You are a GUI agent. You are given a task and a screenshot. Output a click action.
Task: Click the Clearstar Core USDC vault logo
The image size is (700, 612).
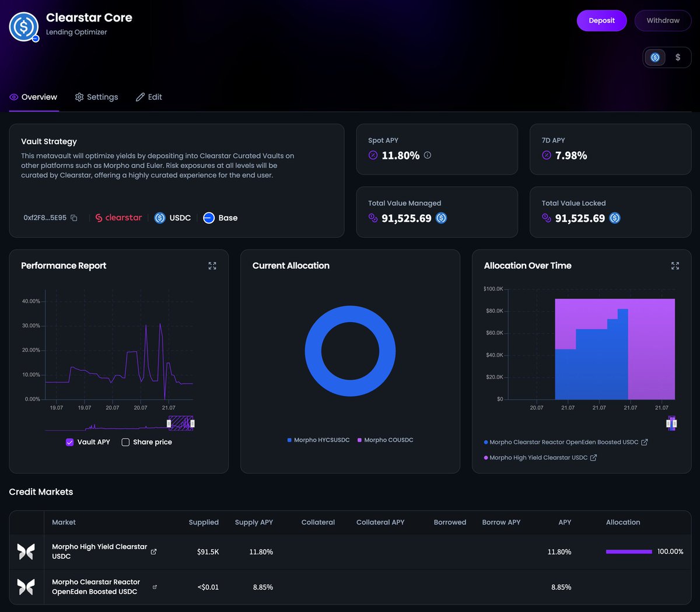(x=24, y=26)
